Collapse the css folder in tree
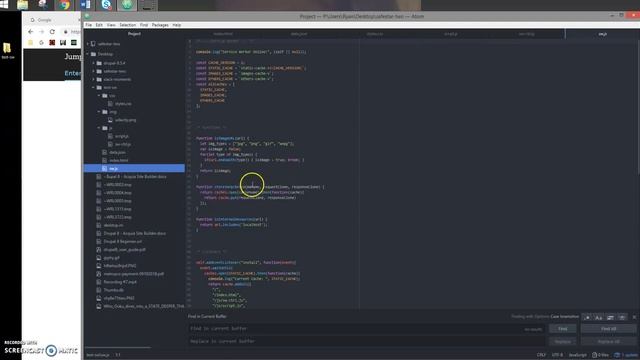 pos(99,96)
